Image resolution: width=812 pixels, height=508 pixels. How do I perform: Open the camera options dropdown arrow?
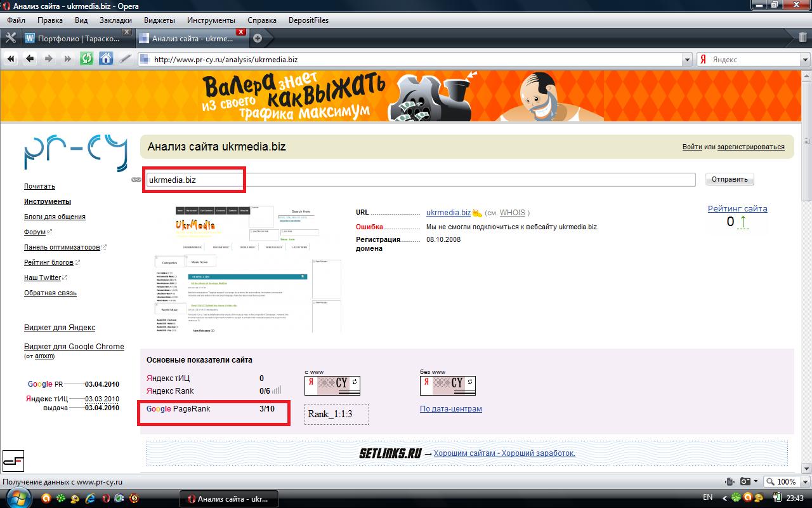click(756, 482)
